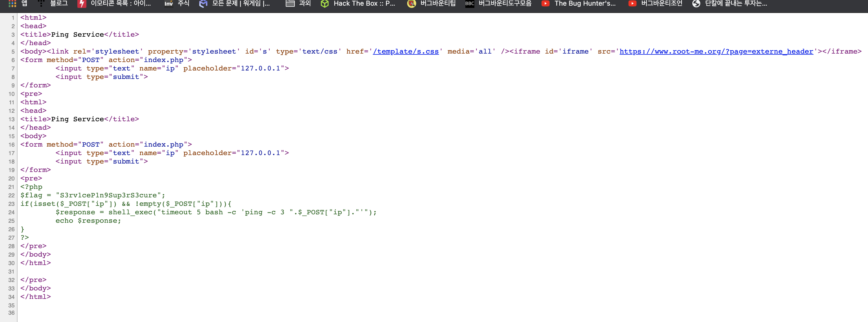Click the $flag value string on line 22
This screenshot has width=868, height=322.
point(108,195)
